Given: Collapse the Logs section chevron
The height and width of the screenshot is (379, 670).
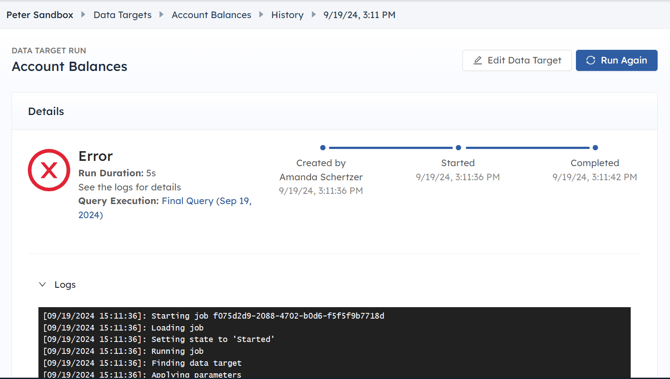Looking at the screenshot, I should click(42, 284).
